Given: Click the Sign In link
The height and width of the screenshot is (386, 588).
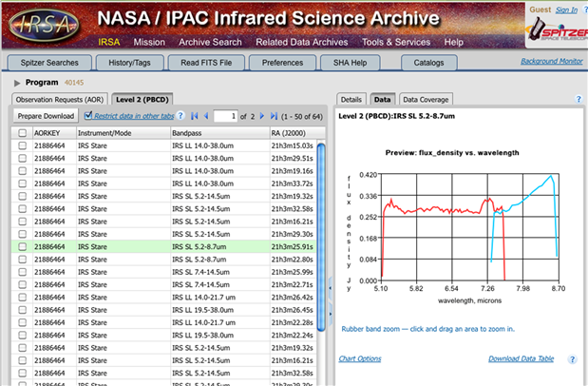Looking at the screenshot, I should [x=566, y=10].
